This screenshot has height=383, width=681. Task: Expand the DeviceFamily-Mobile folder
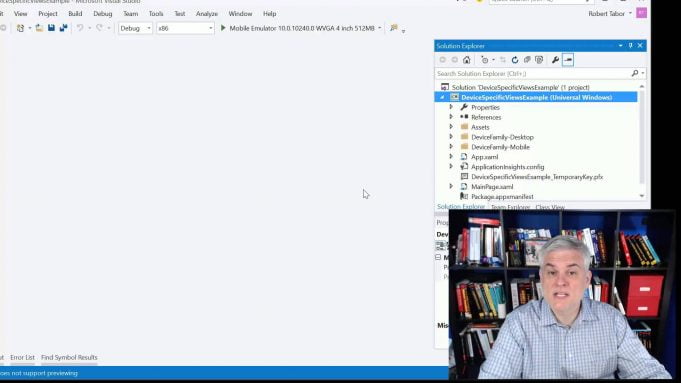coord(451,147)
